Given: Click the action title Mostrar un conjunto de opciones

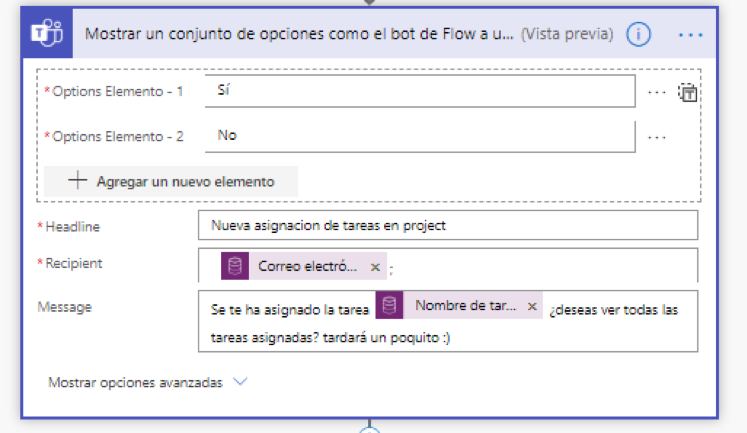Looking at the screenshot, I should coord(299,34).
